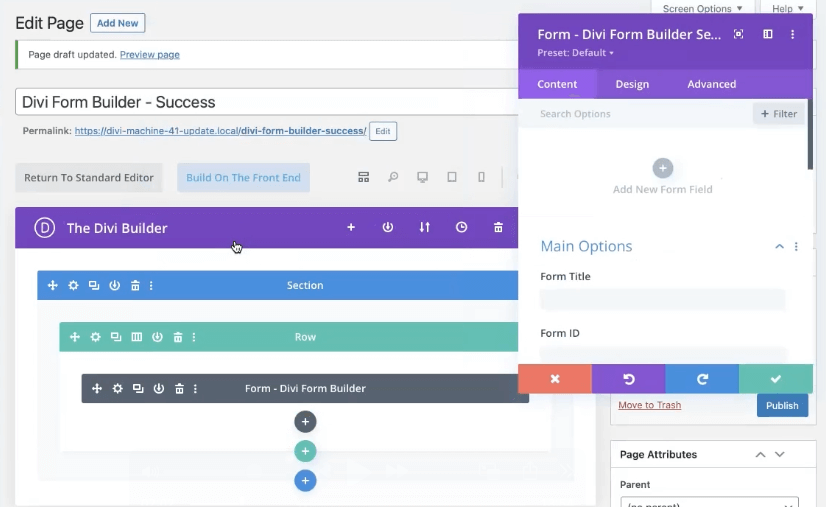826x507 pixels.
Task: Click the Divi D logo
Action: (x=45, y=228)
